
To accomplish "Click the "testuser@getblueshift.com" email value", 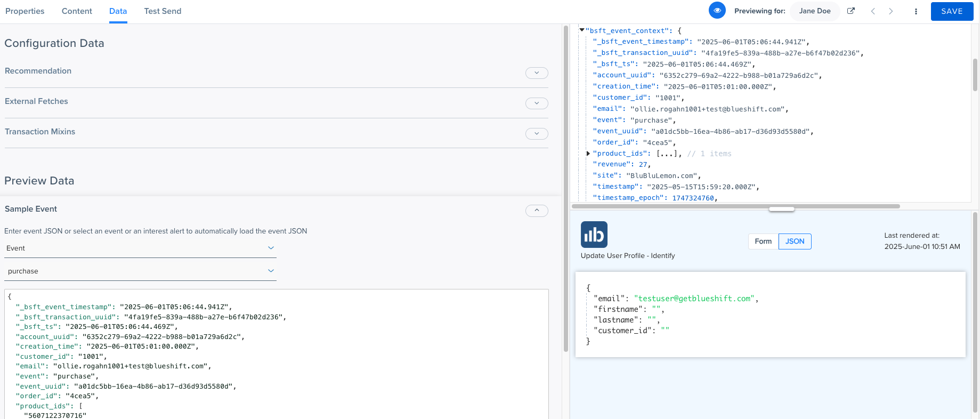I will tap(694, 299).
